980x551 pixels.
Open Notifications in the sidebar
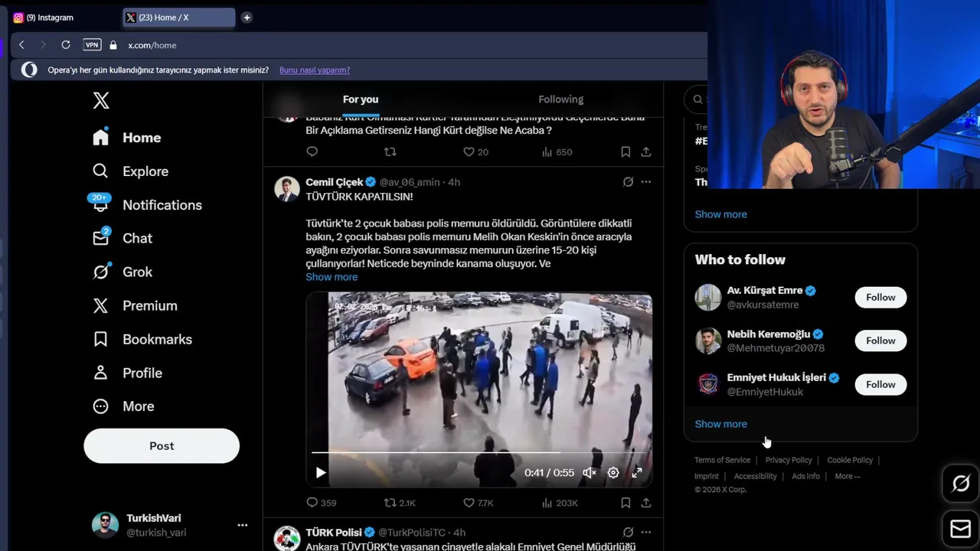(146, 205)
